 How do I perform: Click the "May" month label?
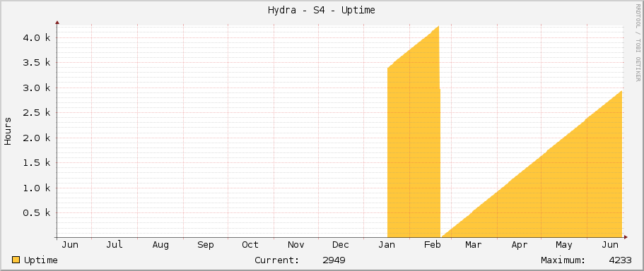pos(564,245)
